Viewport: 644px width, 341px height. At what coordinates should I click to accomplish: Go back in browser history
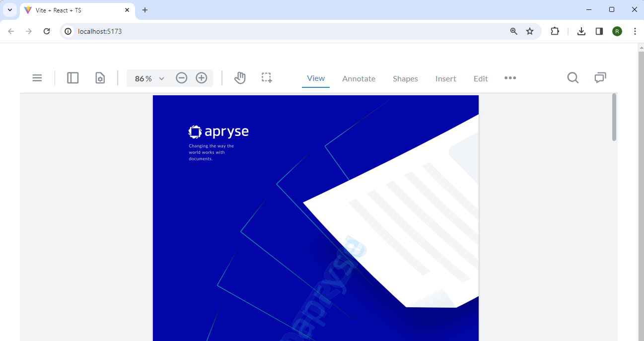coord(11,31)
